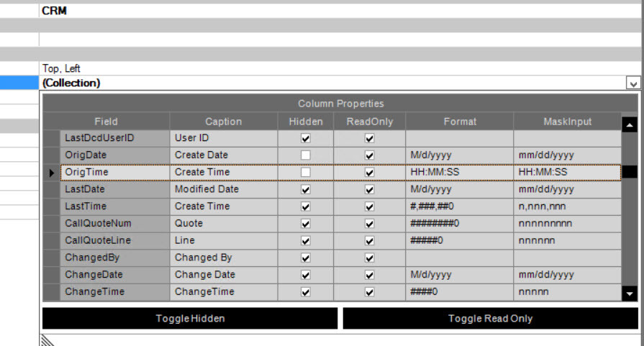Viewport: 644px width, 346px height.
Task: Select the CallQuoteLine field cell
Action: [x=115, y=240]
